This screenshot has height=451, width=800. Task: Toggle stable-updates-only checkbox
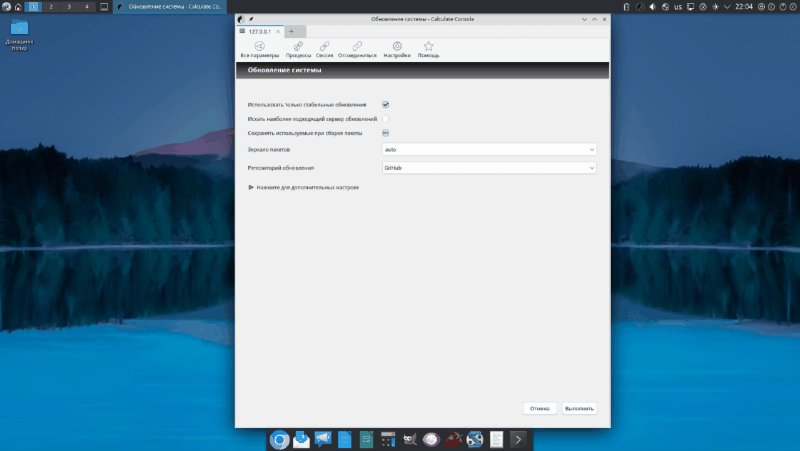point(386,105)
